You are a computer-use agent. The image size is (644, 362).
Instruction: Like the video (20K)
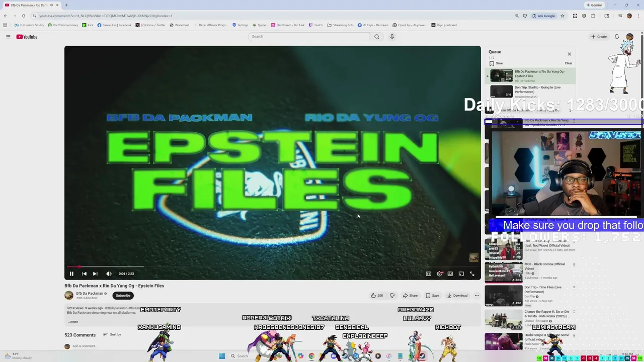[x=377, y=296]
